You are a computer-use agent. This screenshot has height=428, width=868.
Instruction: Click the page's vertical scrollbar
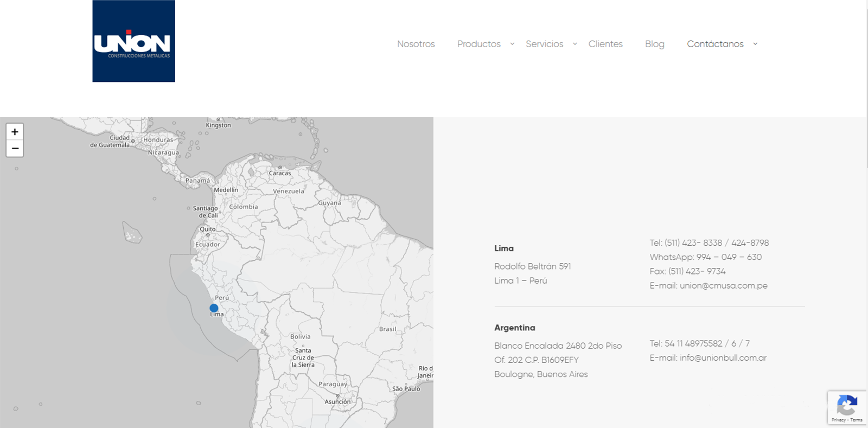[866, 81]
